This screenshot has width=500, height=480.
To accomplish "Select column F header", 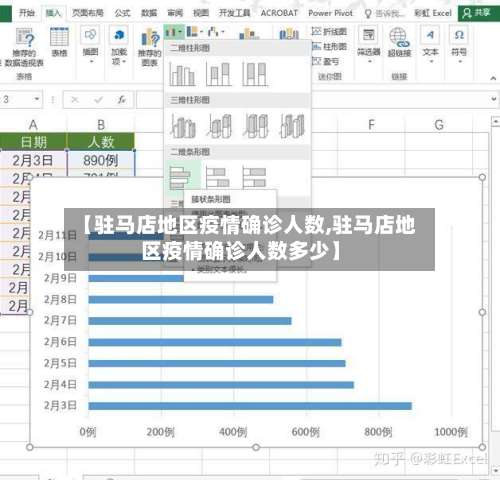I will 371,125.
